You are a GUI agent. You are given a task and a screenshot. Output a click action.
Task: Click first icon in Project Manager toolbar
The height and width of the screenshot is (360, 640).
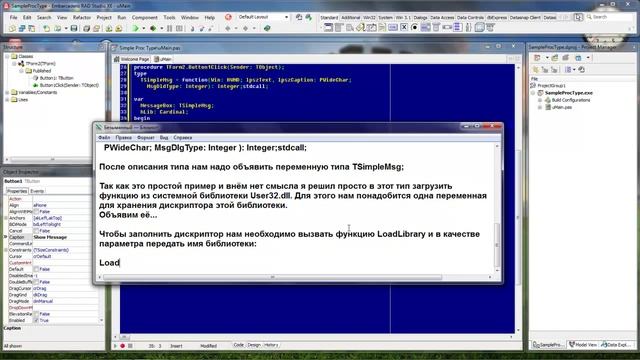click(x=537, y=58)
